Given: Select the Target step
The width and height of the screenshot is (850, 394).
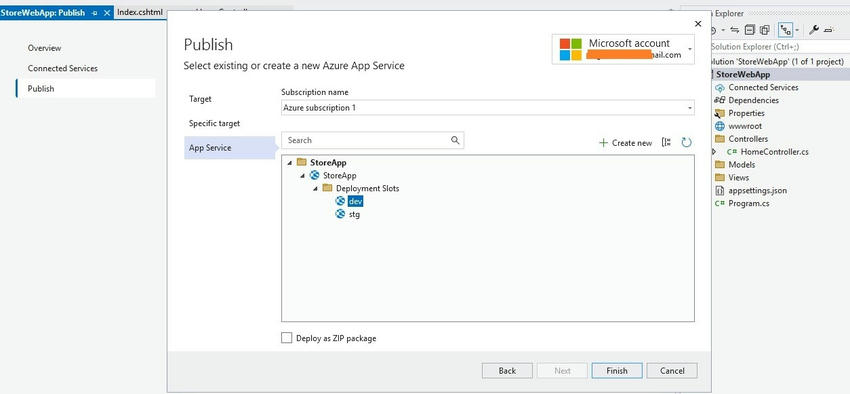Looking at the screenshot, I should click(x=200, y=99).
